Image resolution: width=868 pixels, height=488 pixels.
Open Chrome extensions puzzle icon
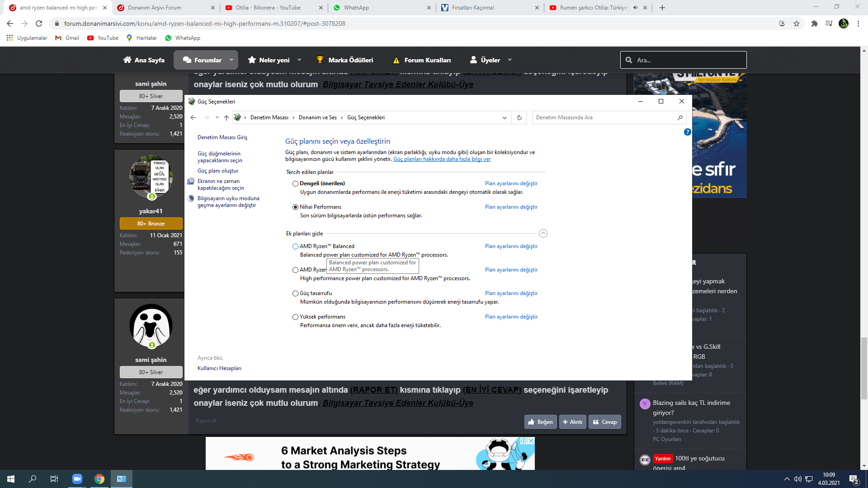point(815,23)
